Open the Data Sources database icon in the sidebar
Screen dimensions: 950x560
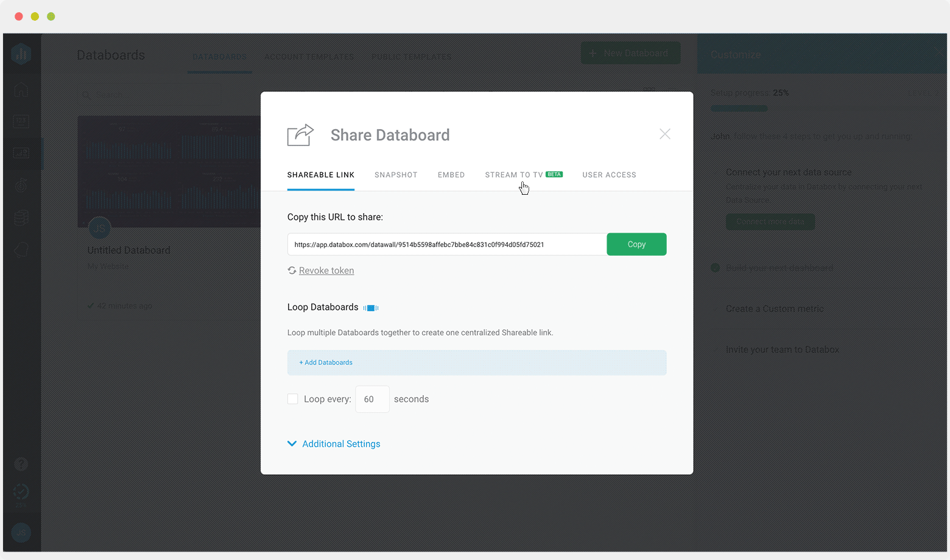(21, 217)
